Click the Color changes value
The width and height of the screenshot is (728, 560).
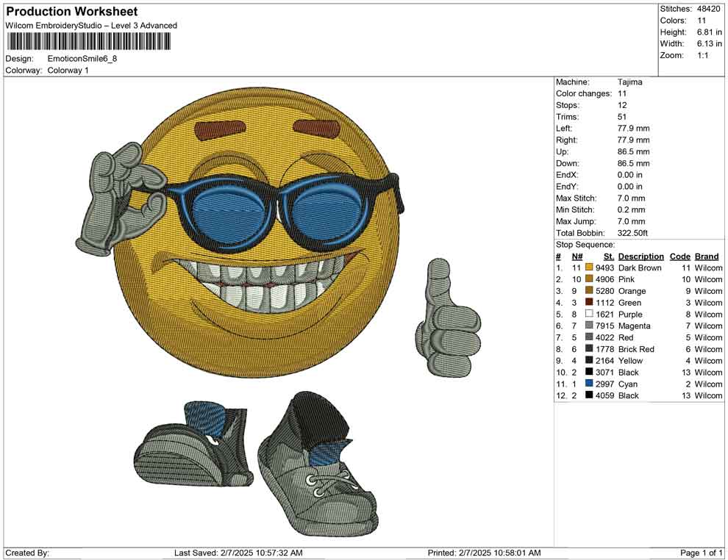[622, 94]
